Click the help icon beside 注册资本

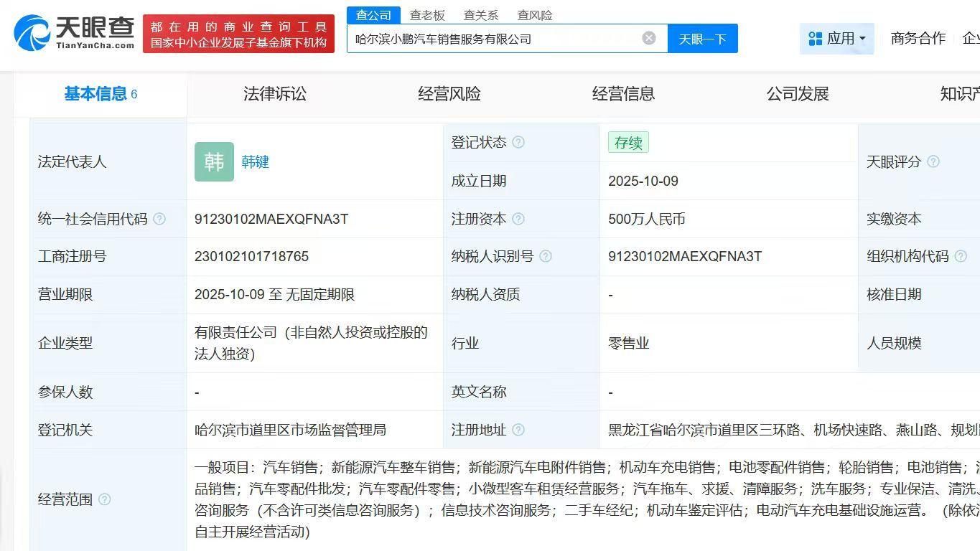[518, 219]
